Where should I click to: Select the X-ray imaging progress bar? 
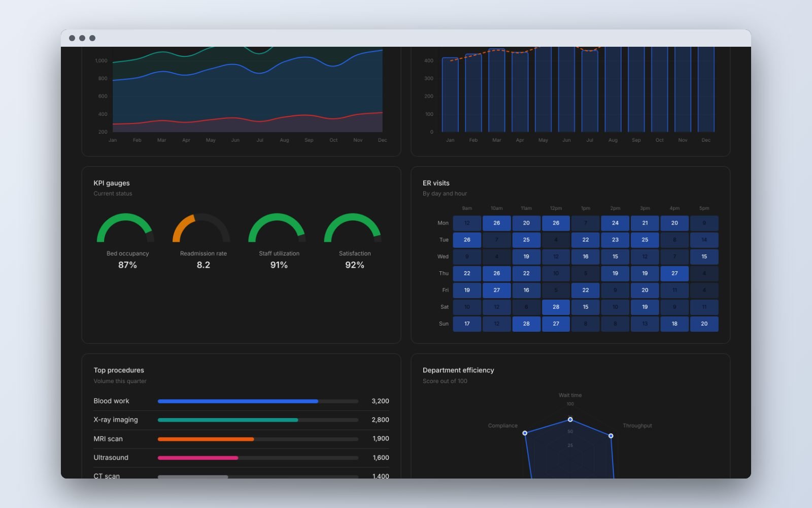pyautogui.click(x=258, y=420)
